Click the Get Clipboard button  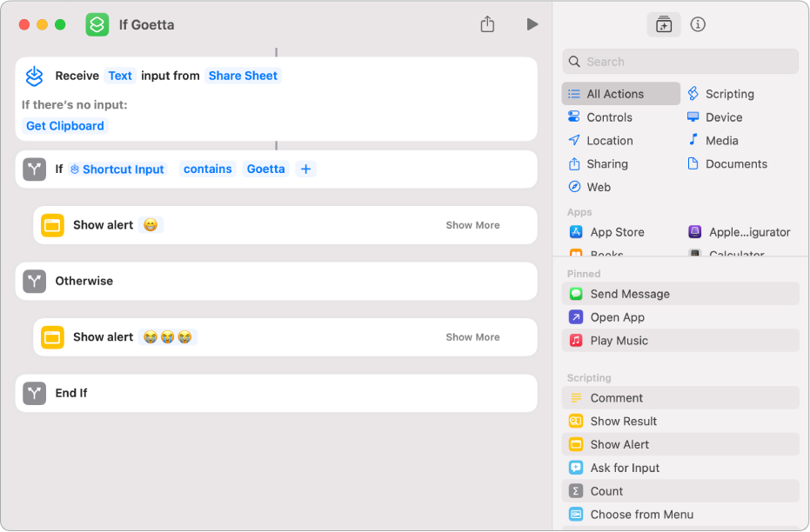(x=65, y=126)
